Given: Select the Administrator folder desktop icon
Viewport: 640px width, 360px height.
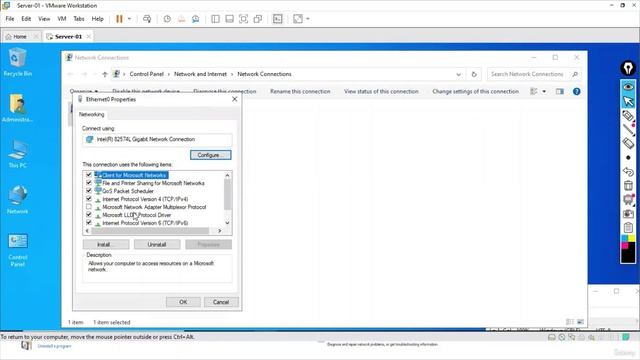Looking at the screenshot, I should pos(18,108).
